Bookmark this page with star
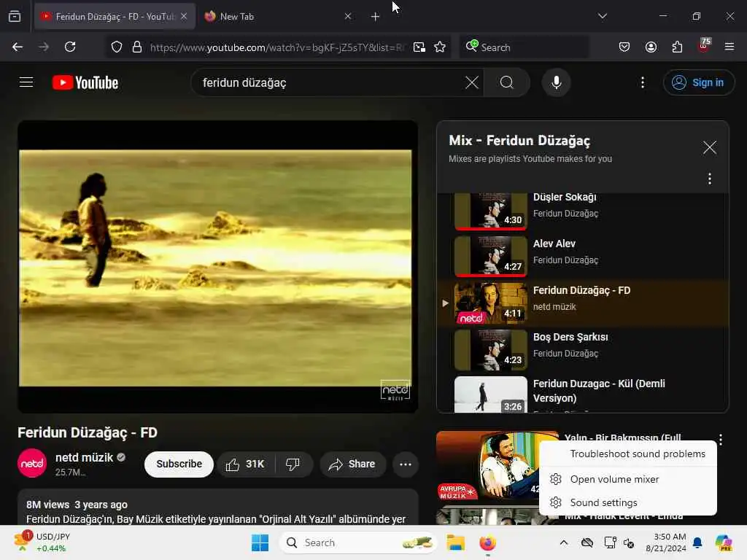This screenshot has height=560, width=747. (440, 47)
